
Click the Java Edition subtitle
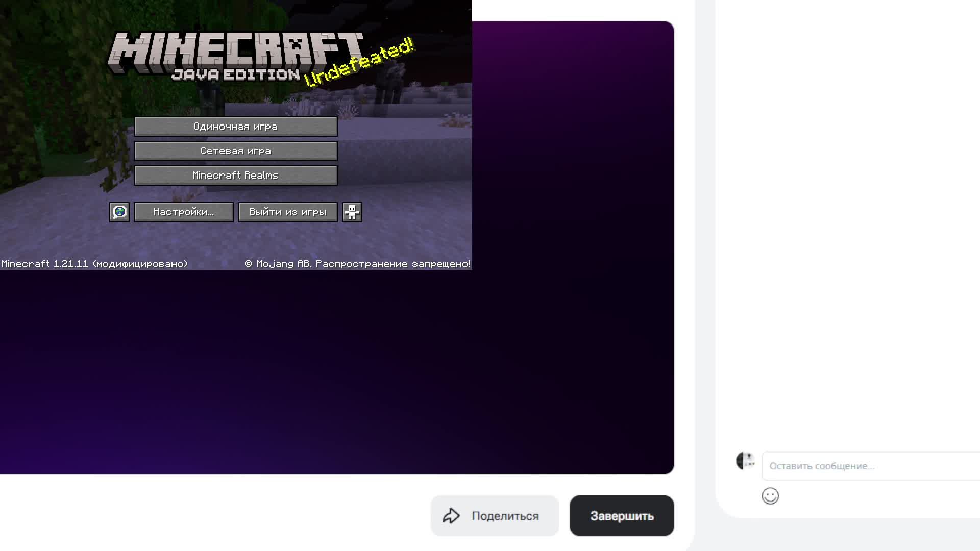(x=236, y=75)
